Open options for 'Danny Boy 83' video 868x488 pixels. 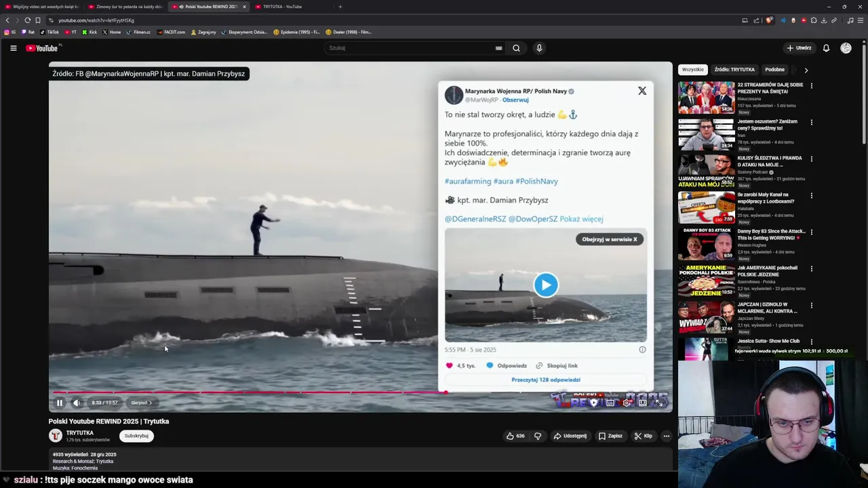tap(811, 232)
